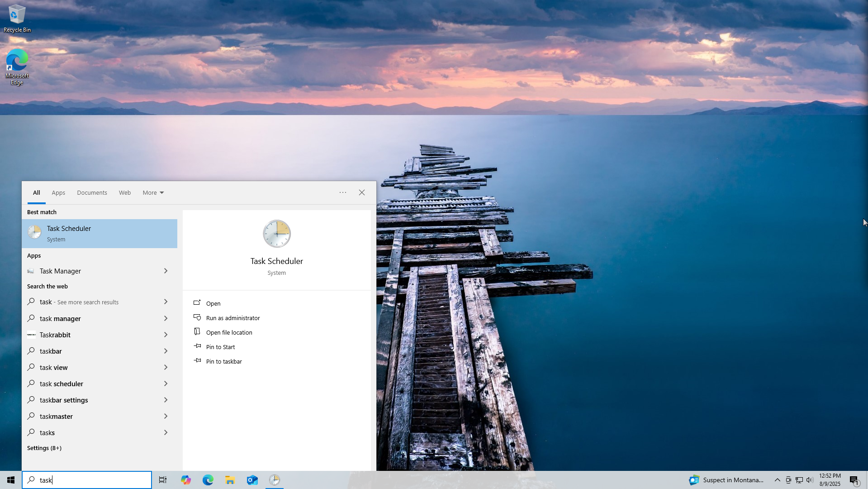Click the Pin to taskbar pin icon
The width and height of the screenshot is (868, 489).
click(x=197, y=360)
